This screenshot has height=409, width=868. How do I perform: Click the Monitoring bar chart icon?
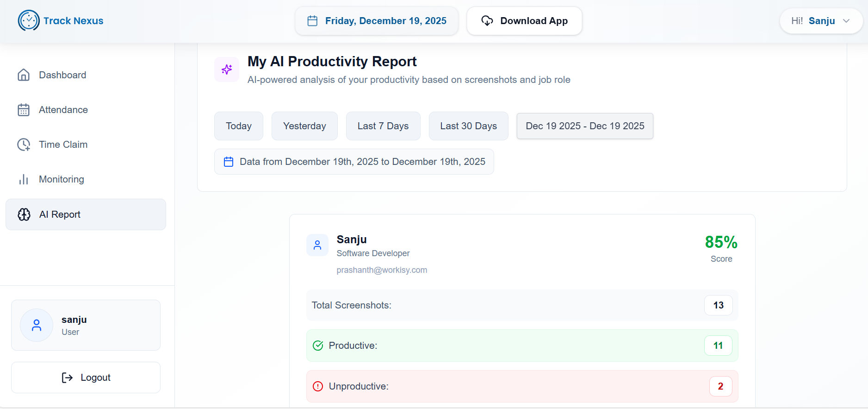(x=24, y=179)
